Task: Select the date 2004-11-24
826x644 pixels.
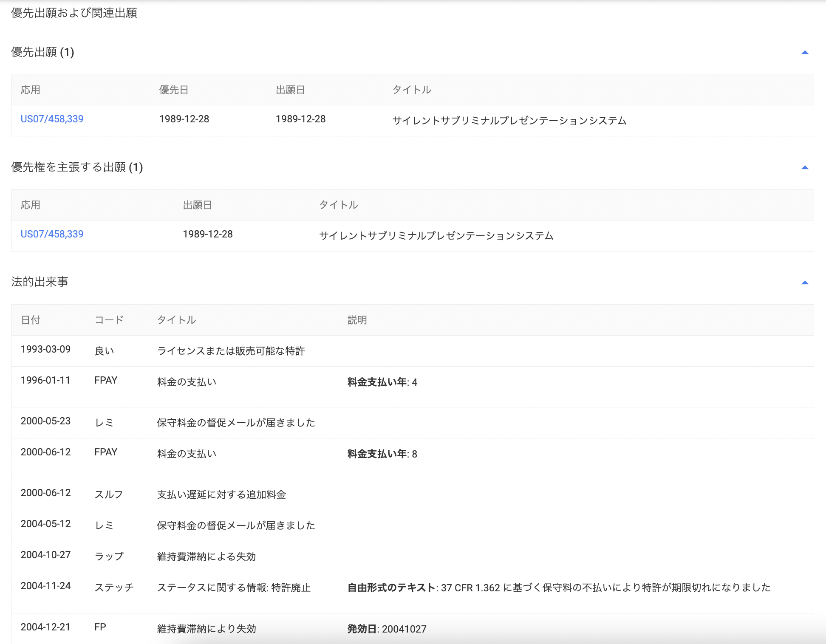Action: point(45,586)
